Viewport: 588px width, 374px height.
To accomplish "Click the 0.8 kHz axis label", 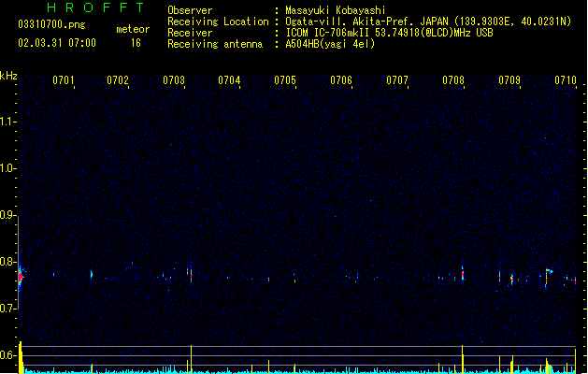I will point(7,262).
